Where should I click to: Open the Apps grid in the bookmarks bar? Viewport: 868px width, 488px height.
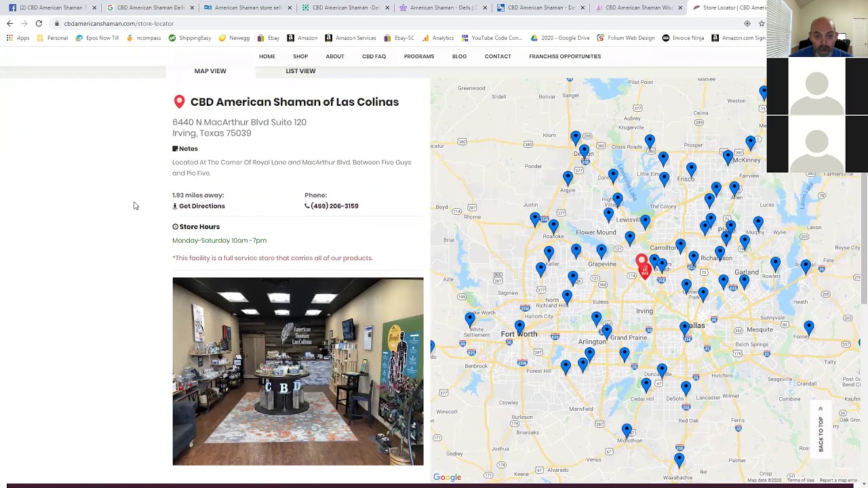18,38
